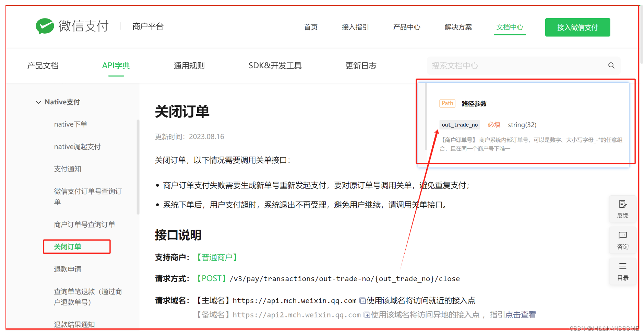This screenshot has width=644, height=334.
Task: Select 文档中心 in top navigation
Action: (x=510, y=27)
